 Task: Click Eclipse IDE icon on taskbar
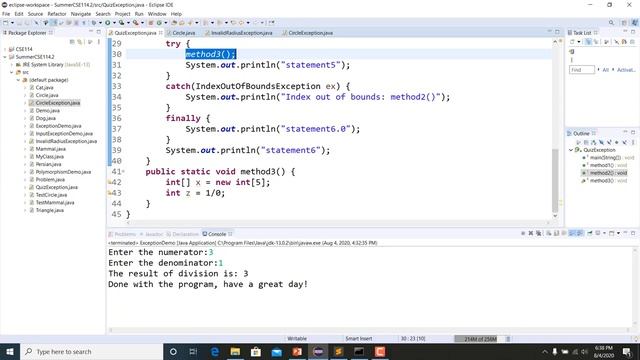click(x=318, y=351)
